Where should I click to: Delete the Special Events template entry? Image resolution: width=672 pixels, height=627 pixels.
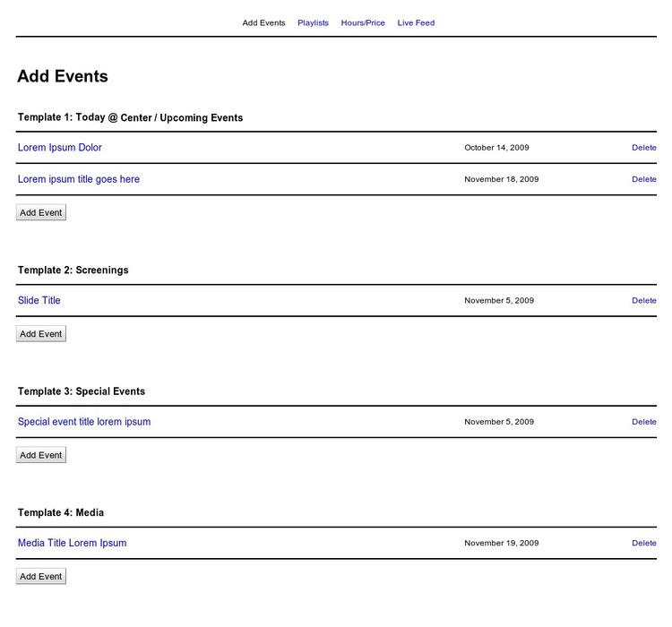point(643,422)
